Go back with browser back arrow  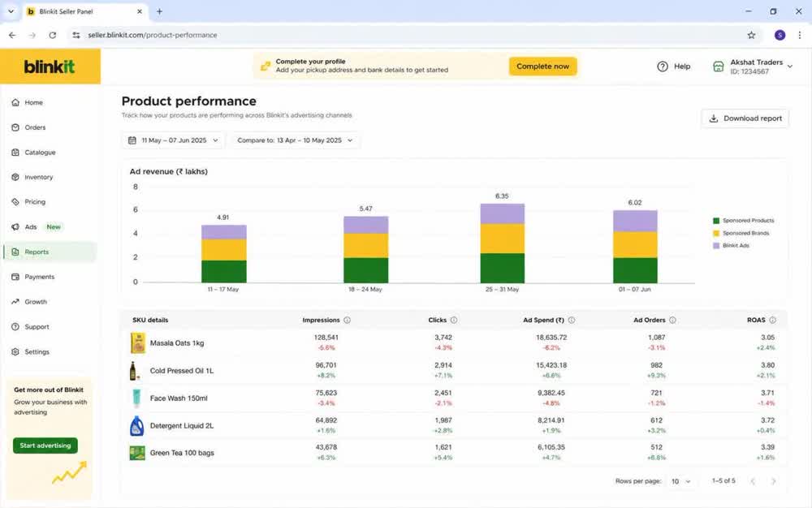point(12,35)
